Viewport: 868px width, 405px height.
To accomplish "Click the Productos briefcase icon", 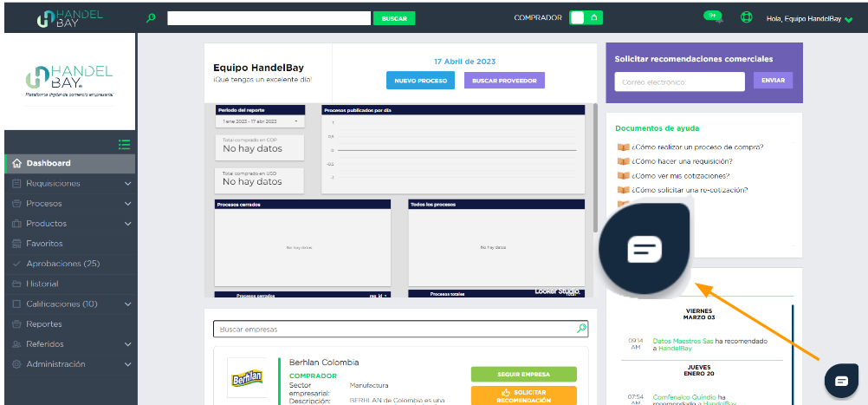I will click(16, 224).
